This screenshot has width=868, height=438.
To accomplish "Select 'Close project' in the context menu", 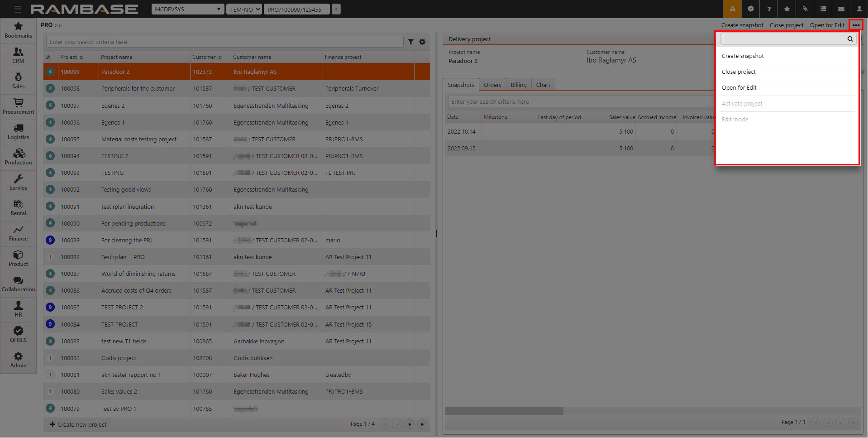I will (739, 72).
